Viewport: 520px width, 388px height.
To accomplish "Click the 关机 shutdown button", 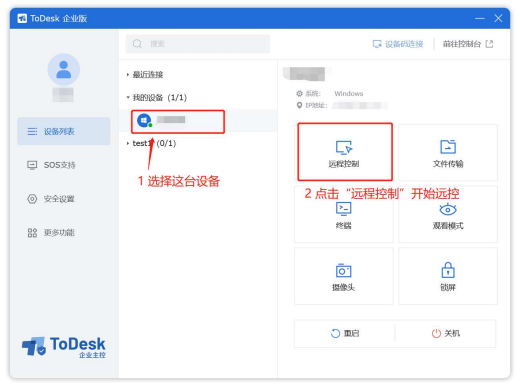I will pos(446,333).
